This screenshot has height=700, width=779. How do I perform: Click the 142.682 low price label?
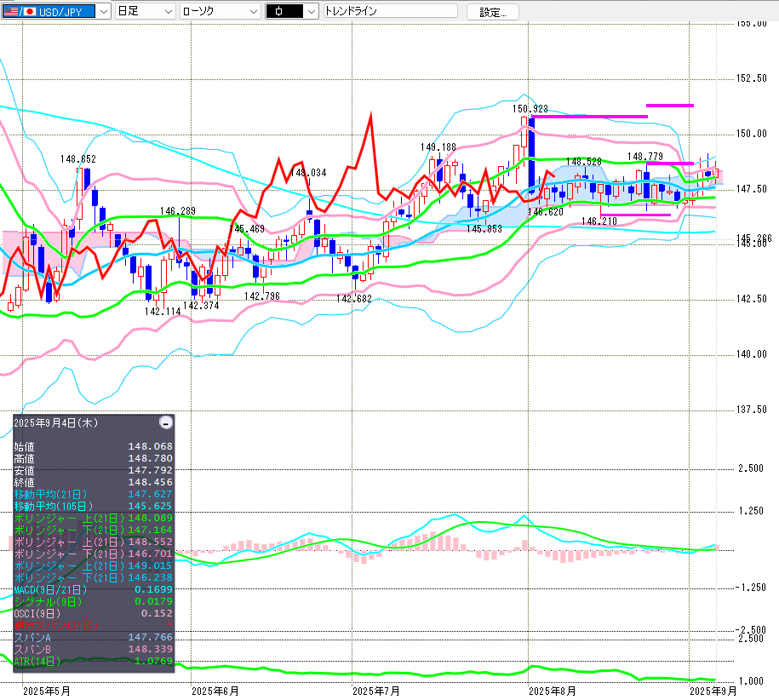tap(353, 299)
